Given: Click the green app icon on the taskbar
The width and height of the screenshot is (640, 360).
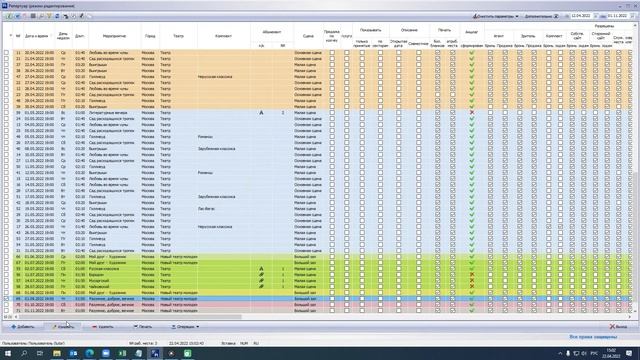Looking at the screenshot, I should click(187, 353).
